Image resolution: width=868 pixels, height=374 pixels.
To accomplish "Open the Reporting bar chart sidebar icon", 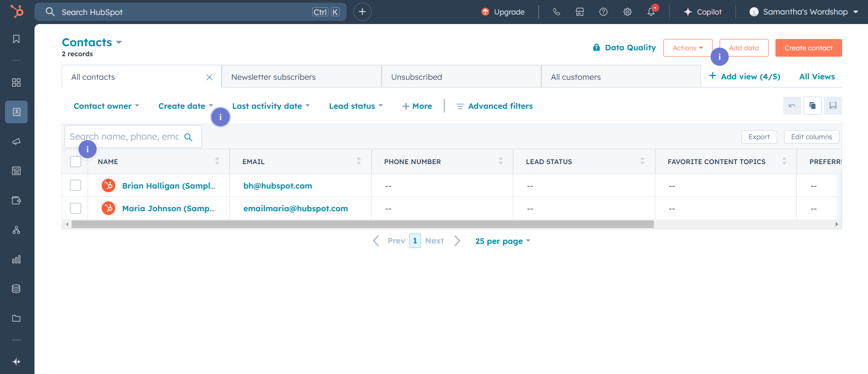I will click(16, 259).
